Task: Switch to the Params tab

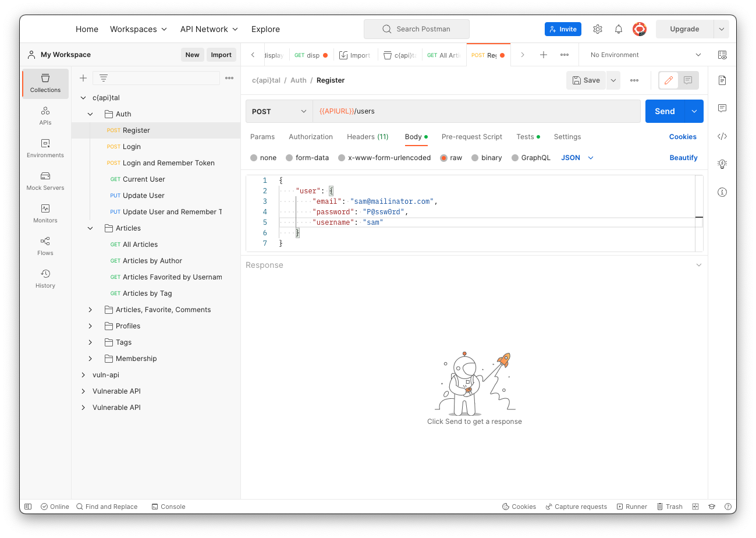Action: point(262,137)
